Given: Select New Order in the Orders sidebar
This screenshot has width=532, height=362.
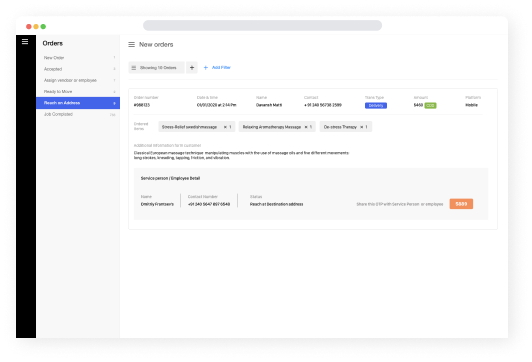Looking at the screenshot, I should pyautogui.click(x=78, y=58).
